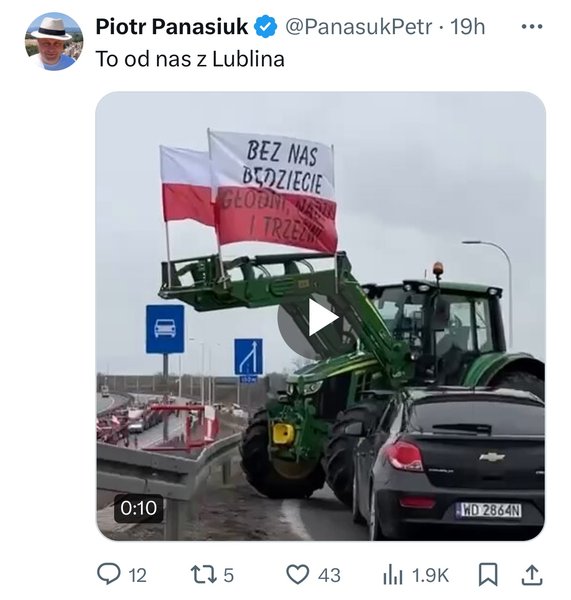Click the blue verified badge
The image size is (571, 600).
(x=266, y=27)
